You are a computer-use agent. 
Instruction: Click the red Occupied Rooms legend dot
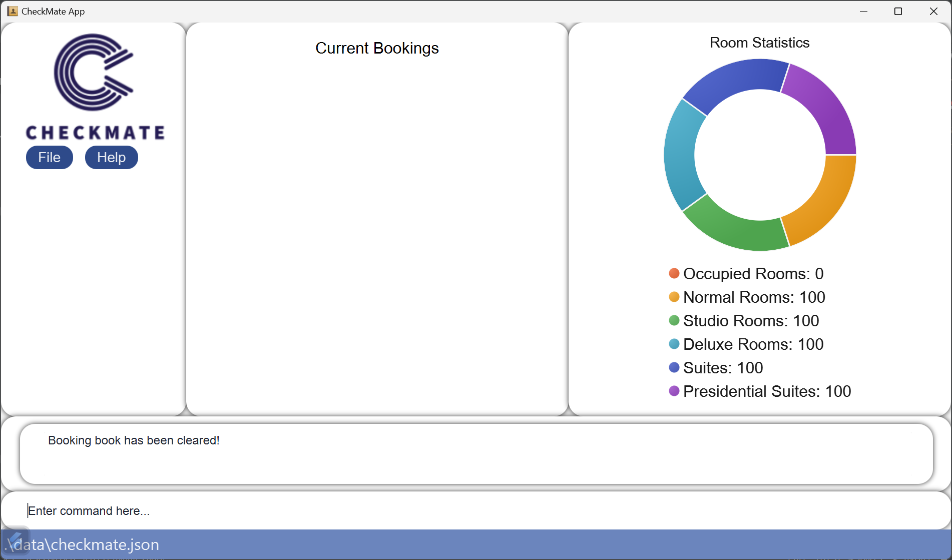[x=674, y=273]
